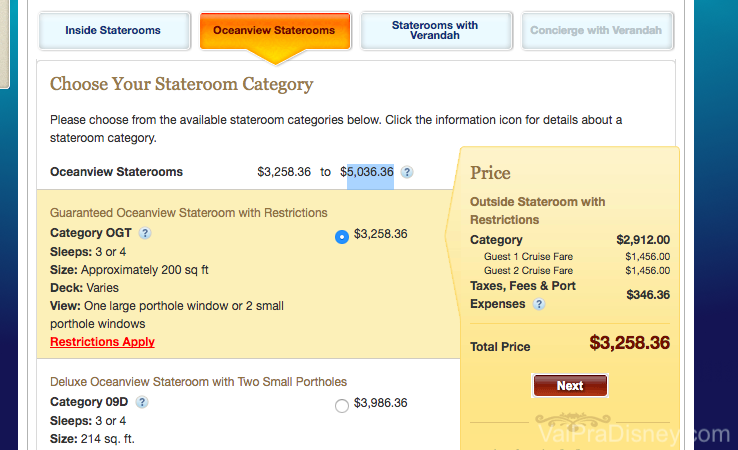Open help icon for Taxes, Fees & Port Expenses

(539, 304)
